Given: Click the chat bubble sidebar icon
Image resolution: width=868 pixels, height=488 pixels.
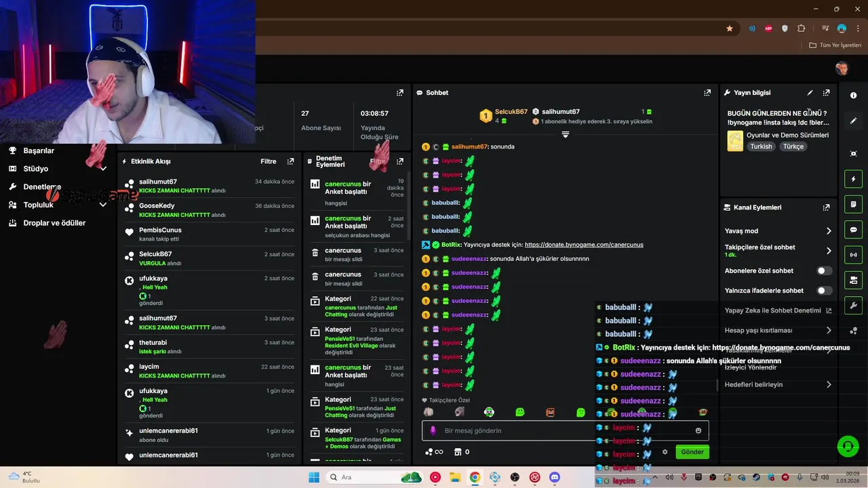Looking at the screenshot, I should point(853,229).
